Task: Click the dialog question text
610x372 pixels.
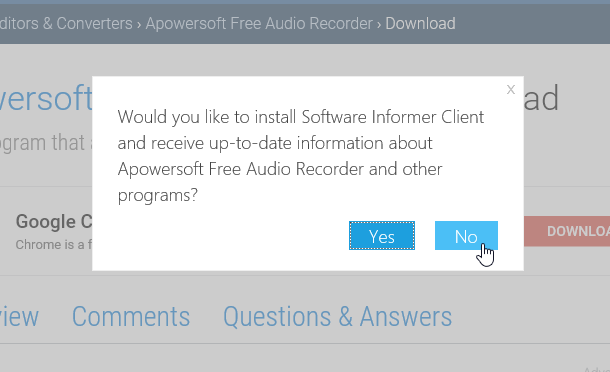Action: 301,156
